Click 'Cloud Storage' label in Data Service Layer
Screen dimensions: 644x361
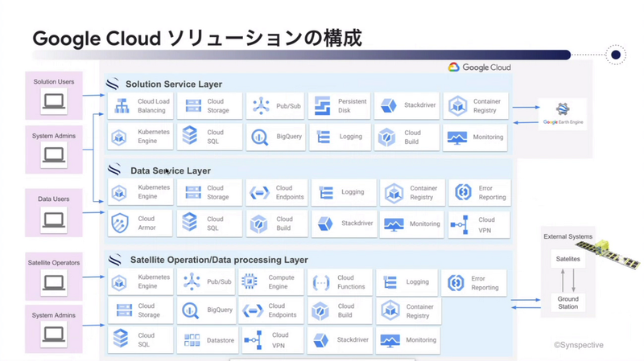tap(217, 192)
